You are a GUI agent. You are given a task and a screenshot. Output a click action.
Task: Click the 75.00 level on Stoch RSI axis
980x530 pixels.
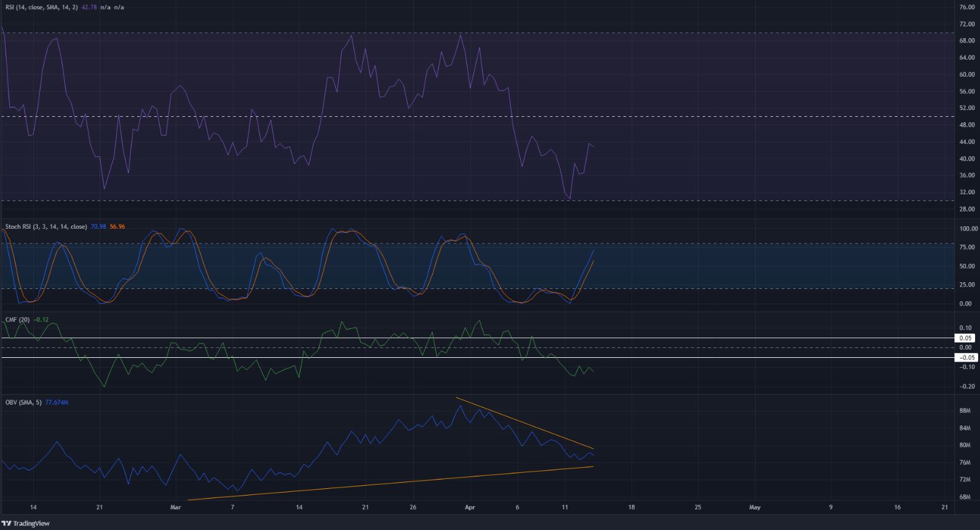pyautogui.click(x=968, y=247)
